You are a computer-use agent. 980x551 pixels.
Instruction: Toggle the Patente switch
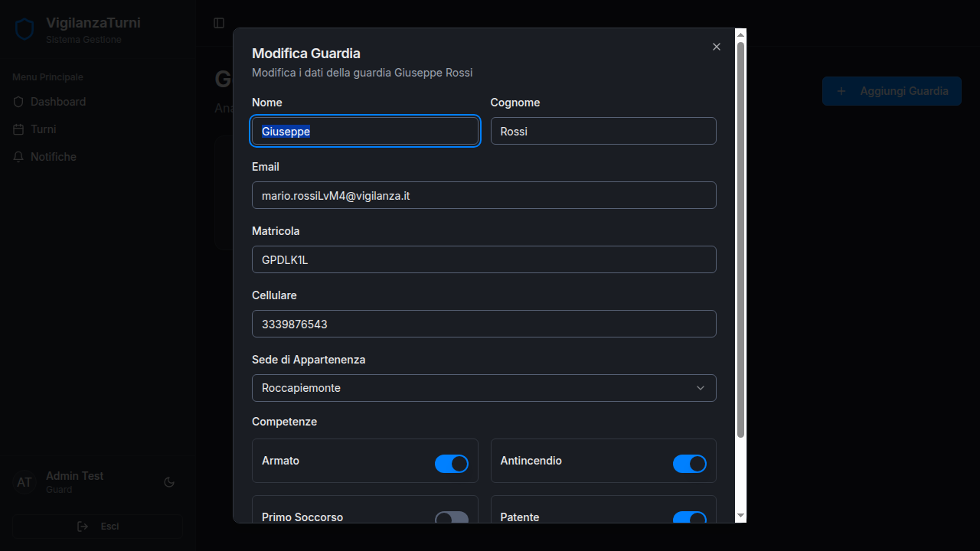[689, 518]
